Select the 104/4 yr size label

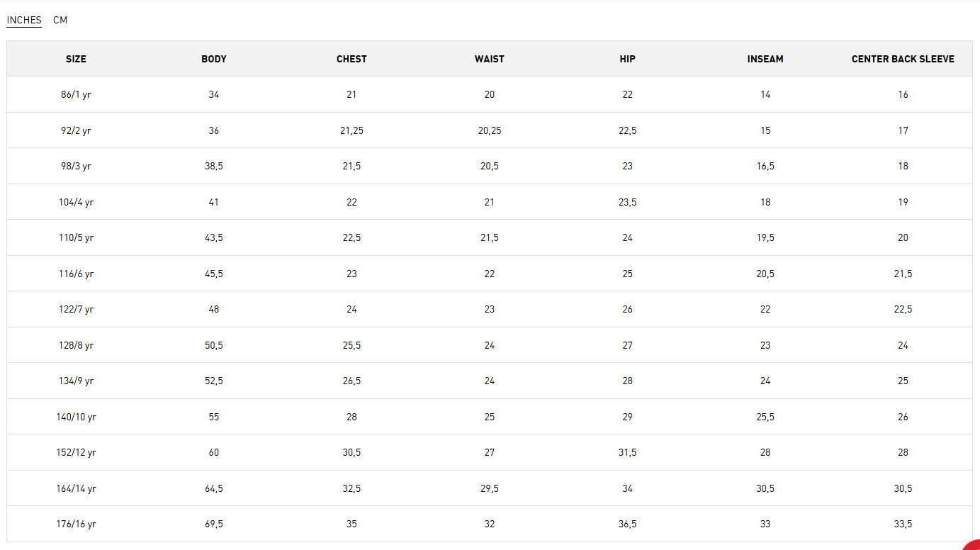(76, 202)
